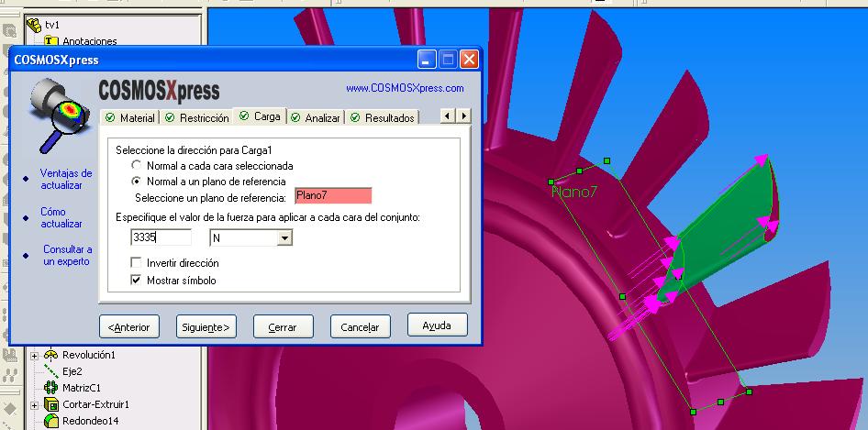Uncheck the 'Mostrar símbolo' checkbox
This screenshot has height=430, width=868.
click(137, 280)
